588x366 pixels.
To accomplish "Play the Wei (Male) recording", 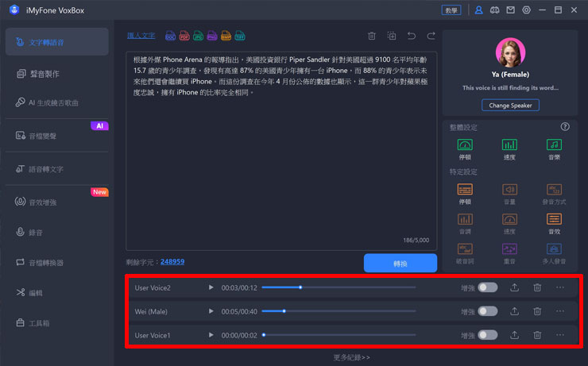I will tap(211, 311).
